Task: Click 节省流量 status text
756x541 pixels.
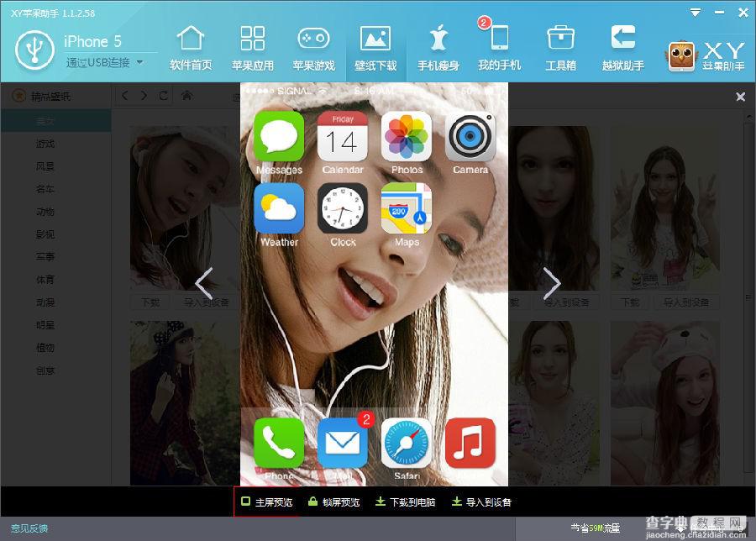Action: [x=595, y=528]
